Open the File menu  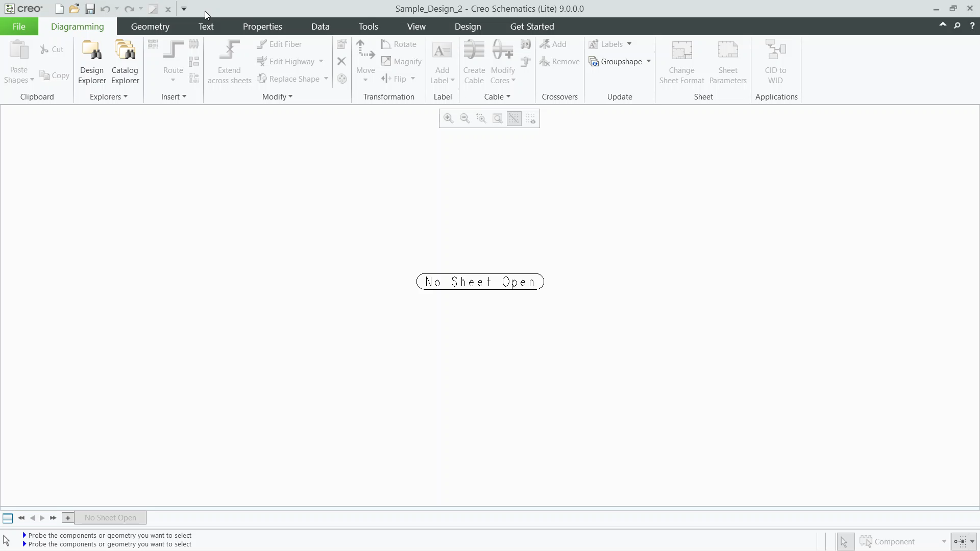(x=19, y=26)
